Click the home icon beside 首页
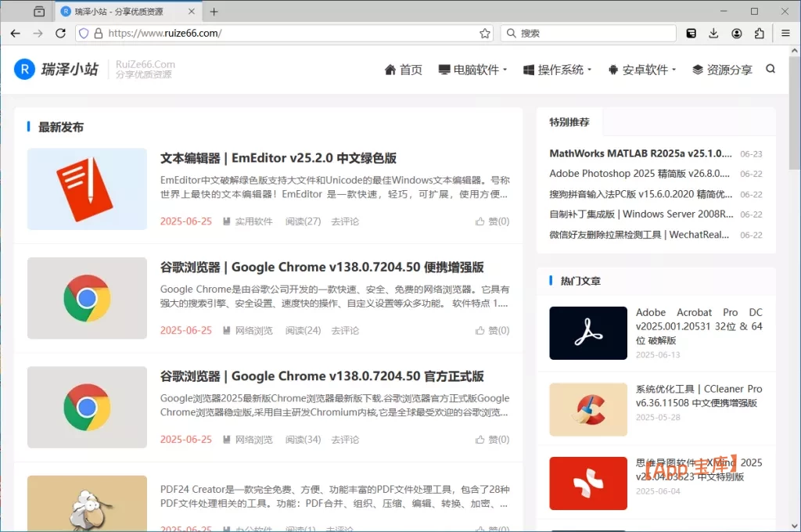The height and width of the screenshot is (532, 801). coord(390,69)
